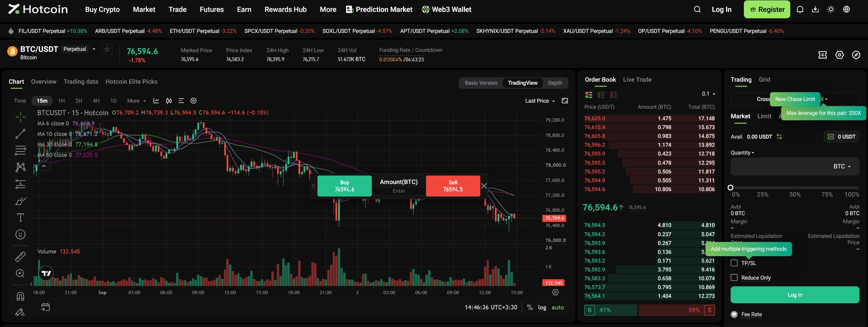Choose the text annotation tool

pyautogui.click(x=20, y=218)
